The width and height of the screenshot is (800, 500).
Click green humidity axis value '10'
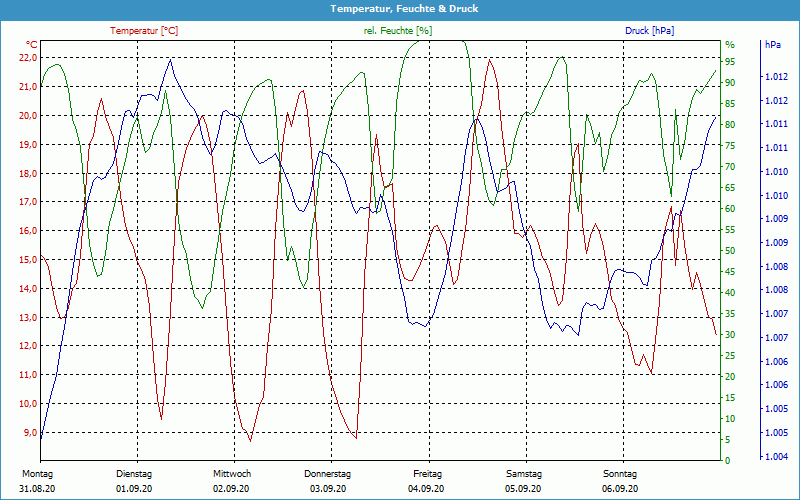coord(730,418)
